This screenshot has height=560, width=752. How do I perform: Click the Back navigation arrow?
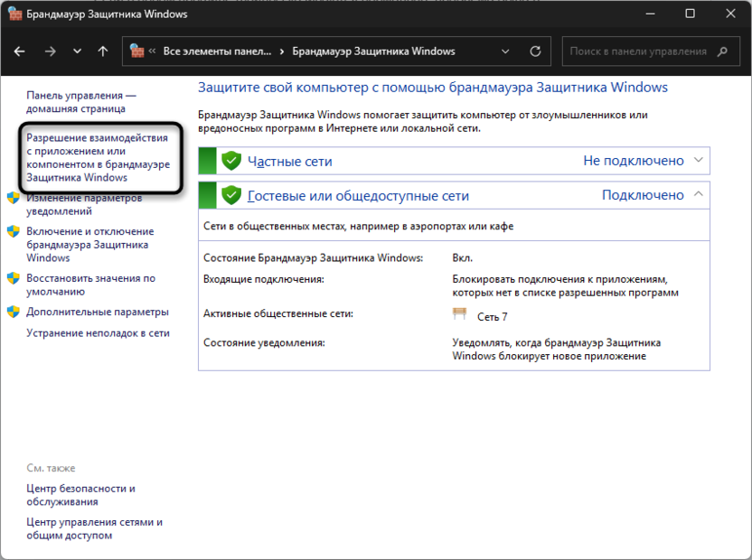(x=20, y=51)
